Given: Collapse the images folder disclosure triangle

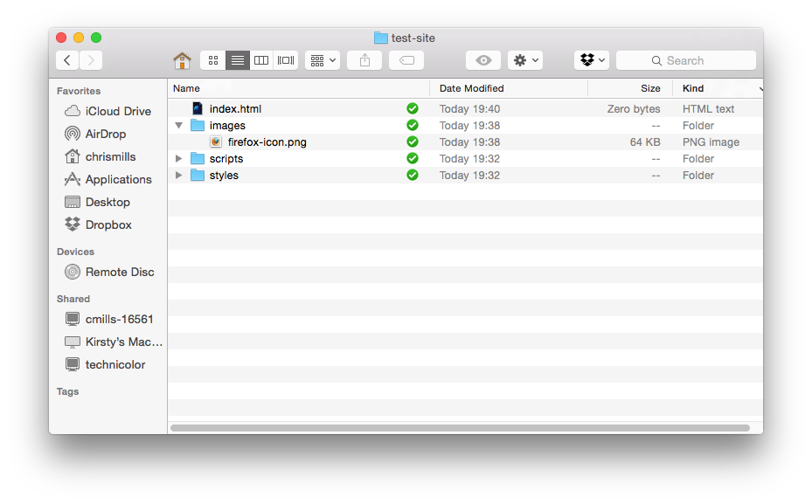Looking at the screenshot, I should 179,125.
